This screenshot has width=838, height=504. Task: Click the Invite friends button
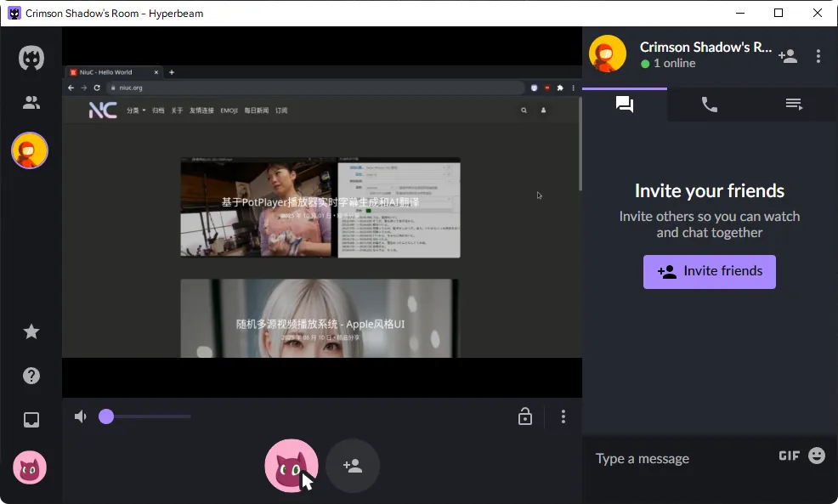point(709,272)
